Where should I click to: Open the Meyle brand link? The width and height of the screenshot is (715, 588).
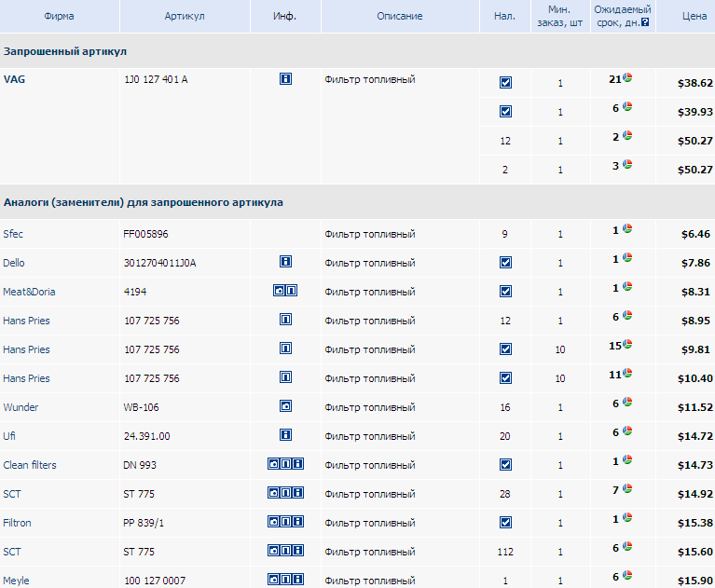pyautogui.click(x=16, y=581)
